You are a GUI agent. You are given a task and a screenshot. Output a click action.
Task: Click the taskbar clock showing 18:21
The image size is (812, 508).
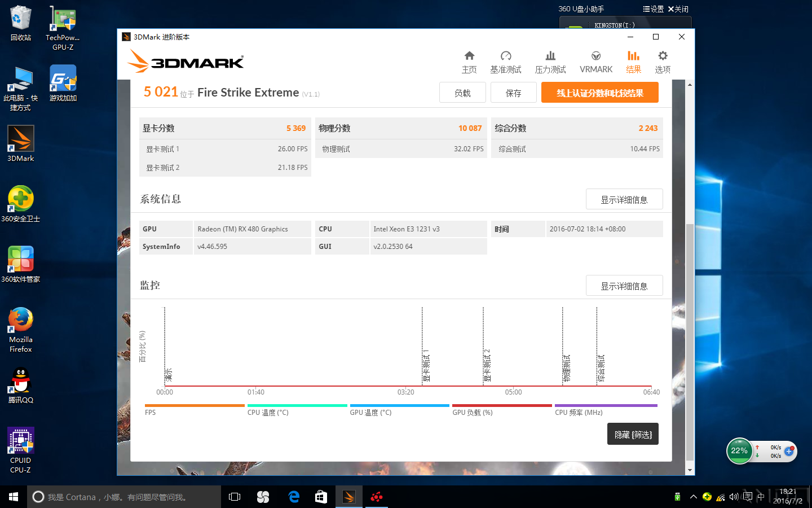[788, 496]
